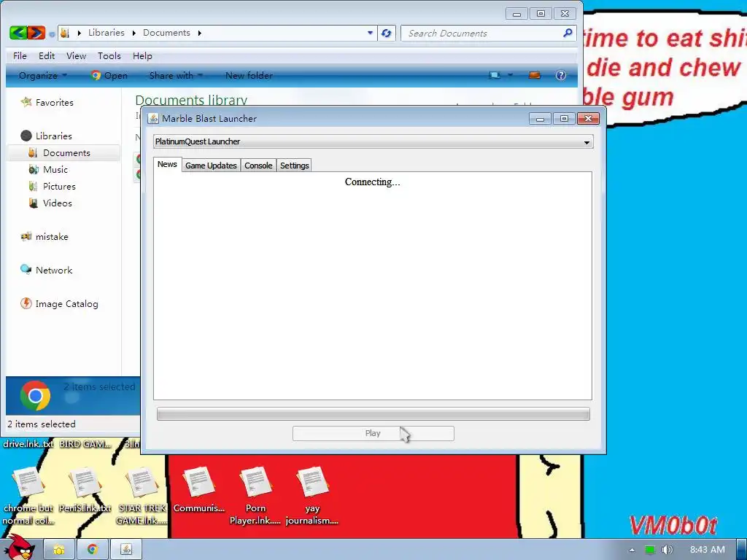Open the Share with dropdown menu
747x560 pixels.
point(176,75)
